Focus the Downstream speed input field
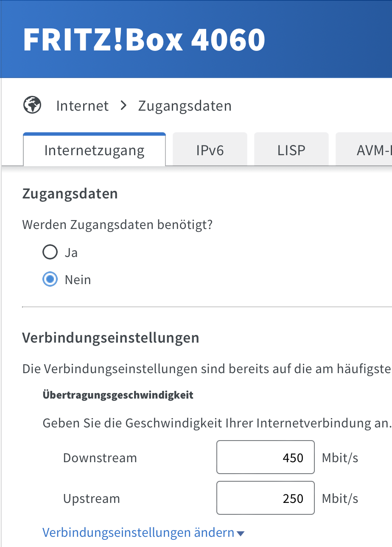Image resolution: width=392 pixels, height=547 pixels. point(266,457)
